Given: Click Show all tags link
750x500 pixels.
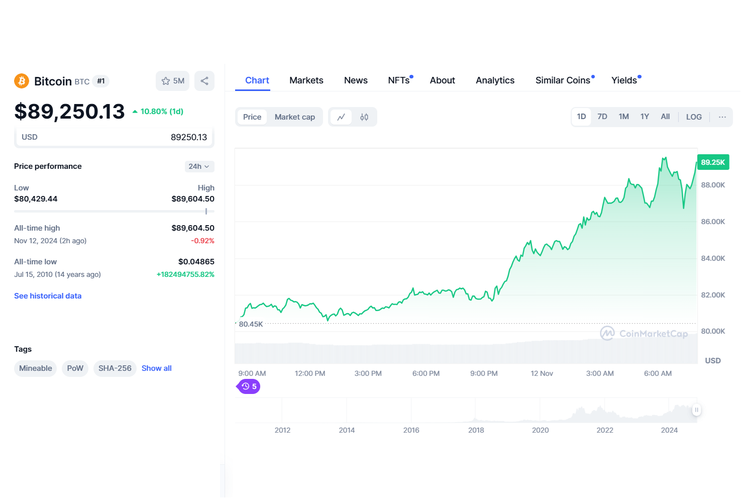Looking at the screenshot, I should (x=156, y=368).
